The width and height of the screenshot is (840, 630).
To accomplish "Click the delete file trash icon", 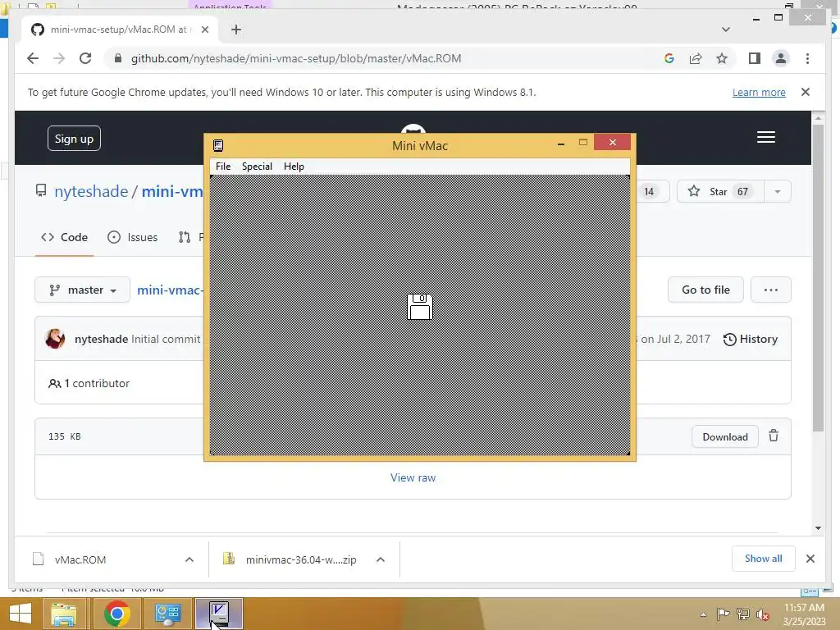I will [x=774, y=436].
